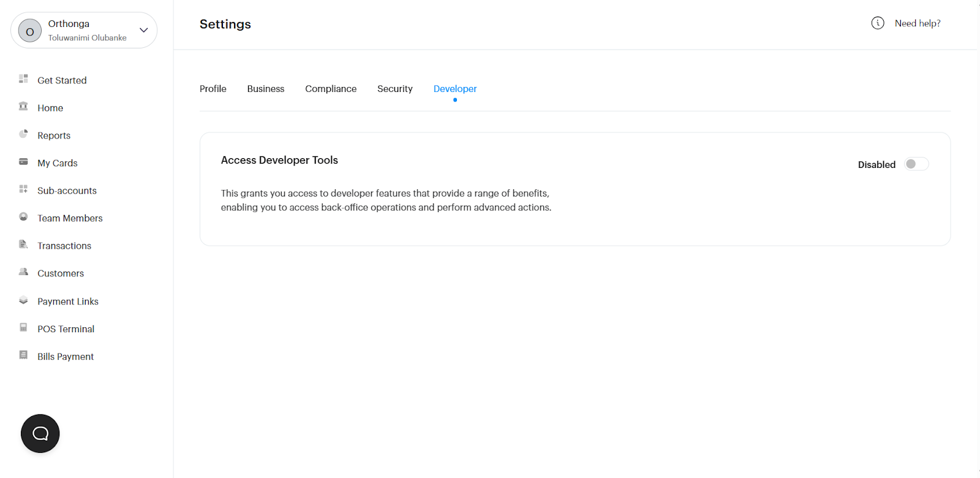Click the Access Developer Tools heading
The width and height of the screenshot is (980, 478).
[279, 160]
